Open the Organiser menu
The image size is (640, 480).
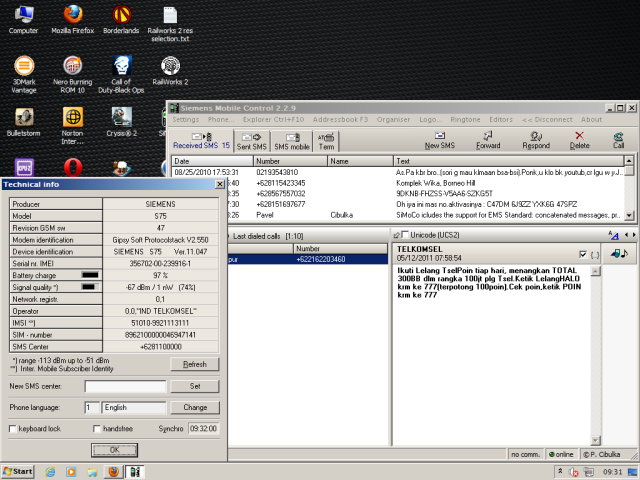(x=393, y=120)
